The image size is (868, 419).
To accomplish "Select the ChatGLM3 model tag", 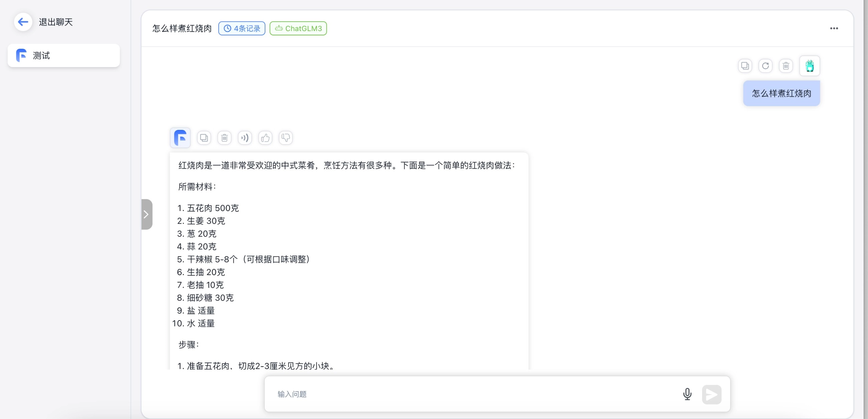I will click(x=298, y=28).
